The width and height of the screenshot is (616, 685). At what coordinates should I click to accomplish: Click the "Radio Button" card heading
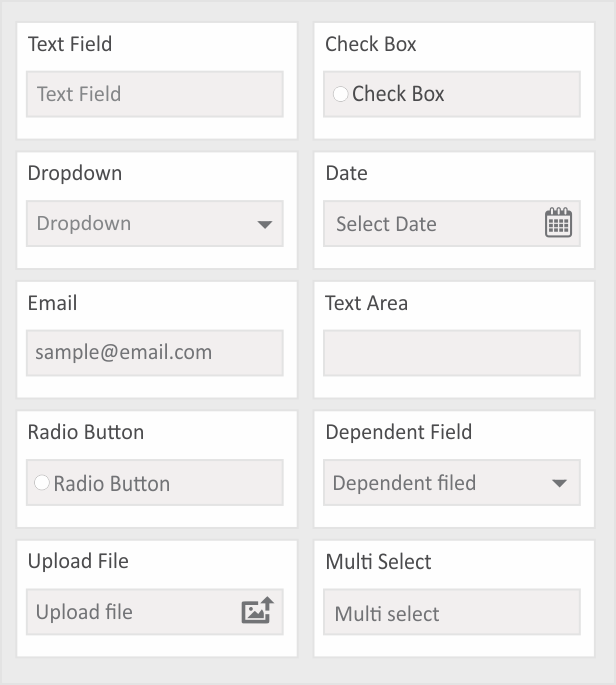click(x=86, y=432)
